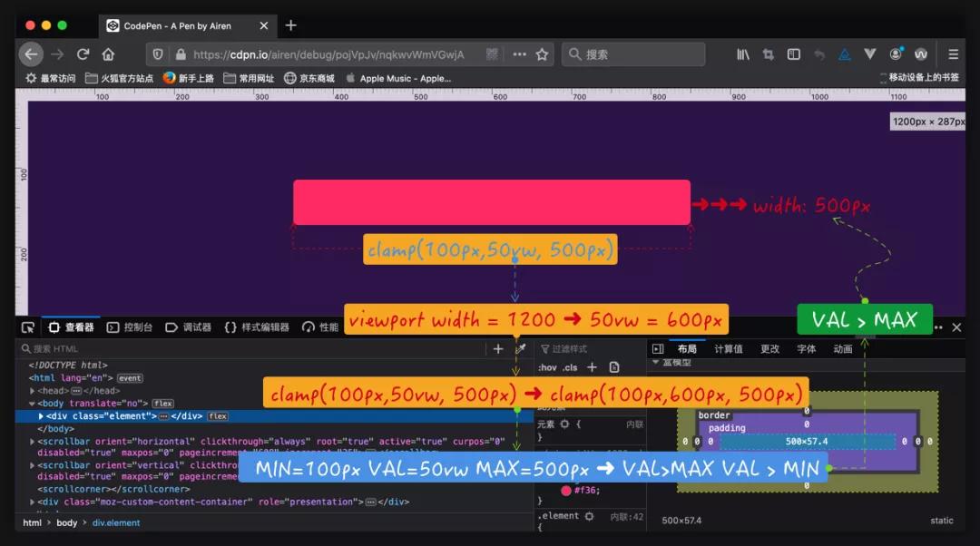Go to the browser home page icon

pyautogui.click(x=108, y=54)
